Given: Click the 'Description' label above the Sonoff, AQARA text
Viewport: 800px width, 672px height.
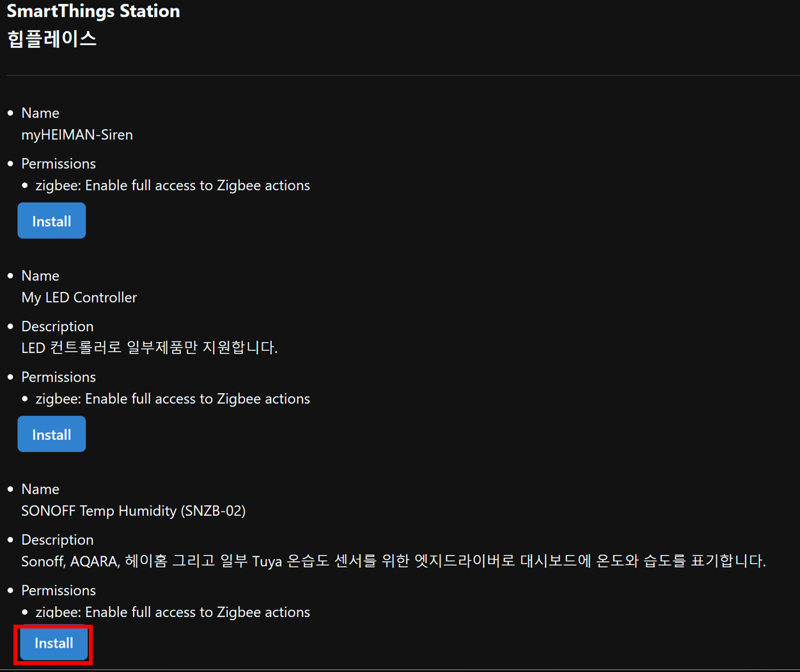Looking at the screenshot, I should click(57, 540).
